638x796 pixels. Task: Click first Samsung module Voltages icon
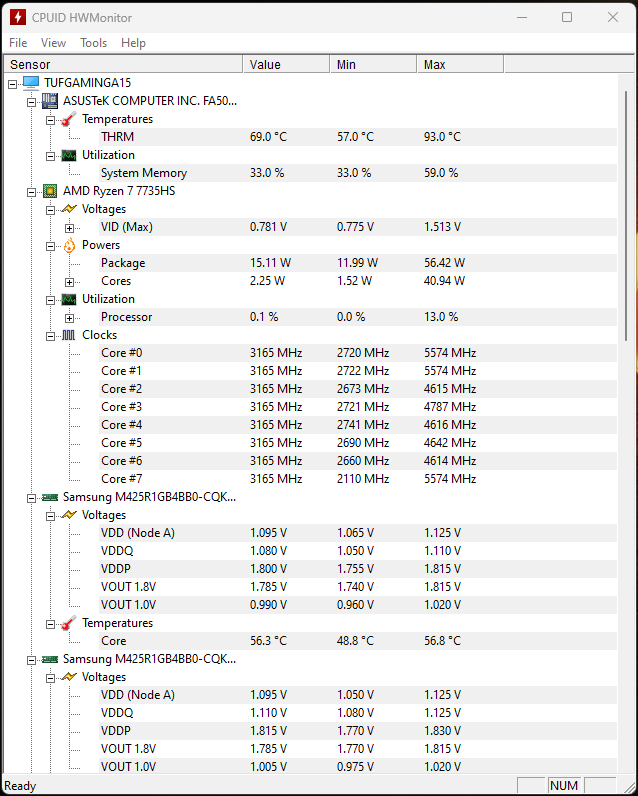(69, 515)
